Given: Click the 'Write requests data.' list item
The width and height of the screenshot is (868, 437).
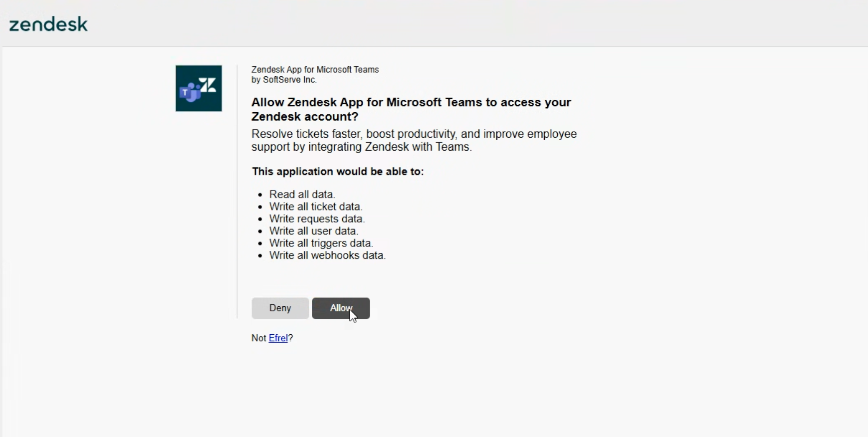Looking at the screenshot, I should (317, 219).
